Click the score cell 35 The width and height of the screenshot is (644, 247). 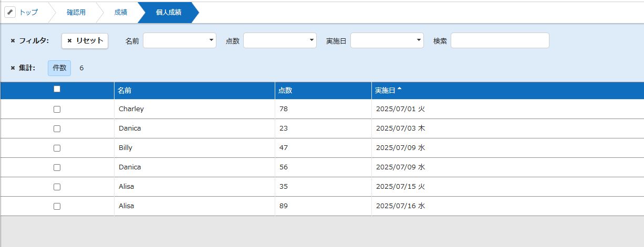point(284,187)
